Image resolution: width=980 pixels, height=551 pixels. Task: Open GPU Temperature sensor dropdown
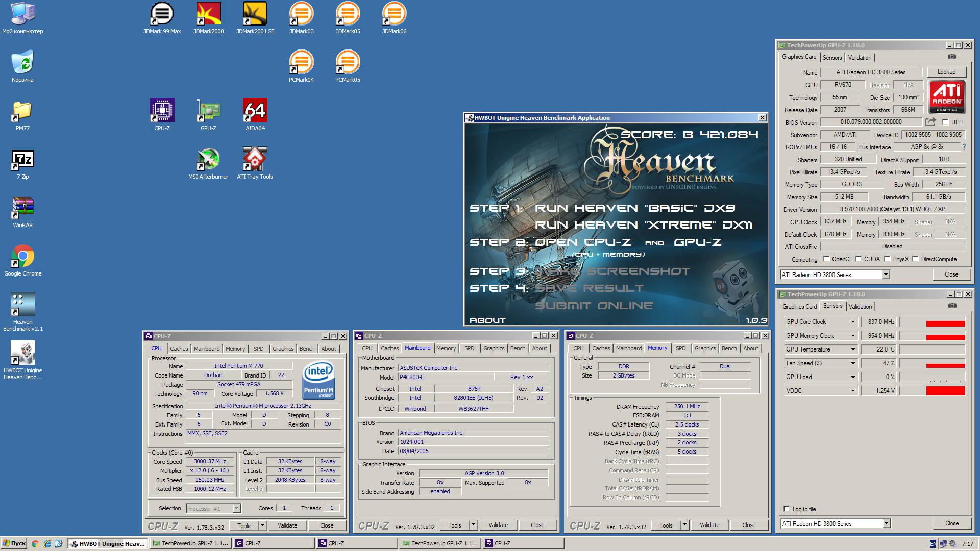853,349
